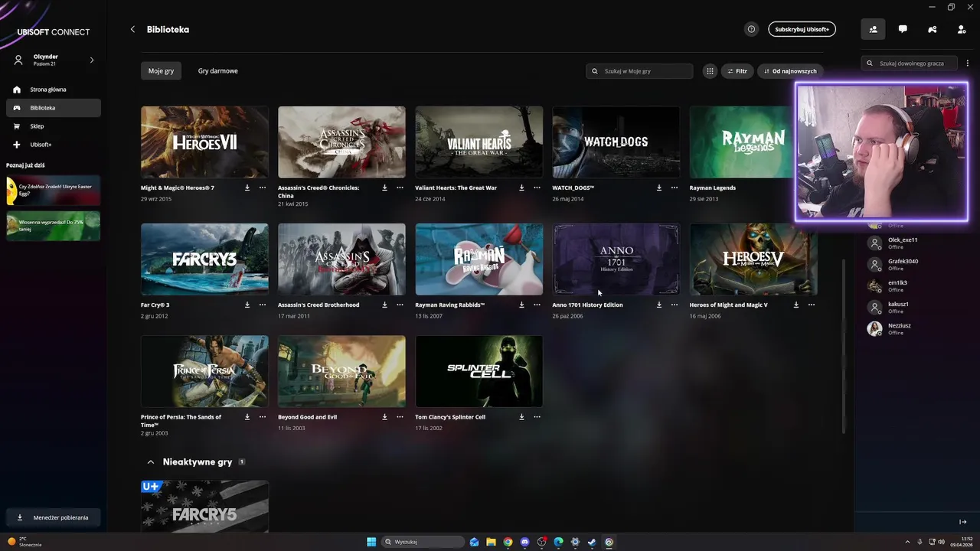Open more options for Tom Clancy's Splinter Cell

coord(537,417)
